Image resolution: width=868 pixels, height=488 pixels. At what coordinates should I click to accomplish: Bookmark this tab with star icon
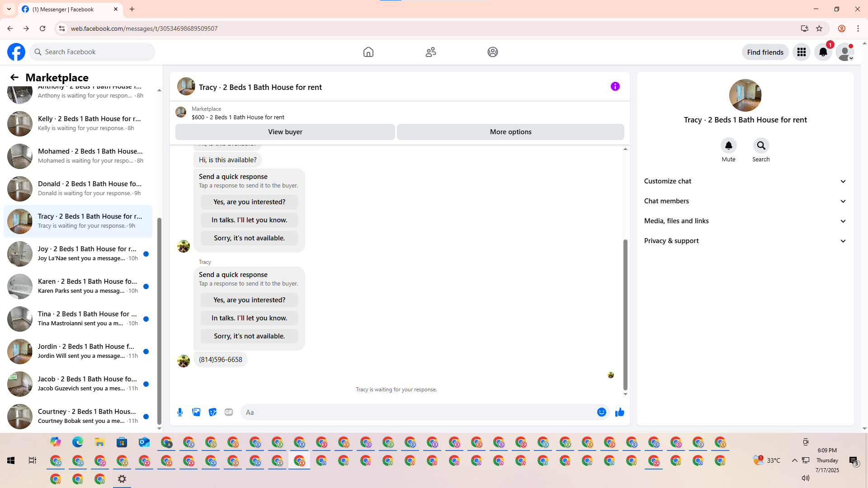point(819,28)
